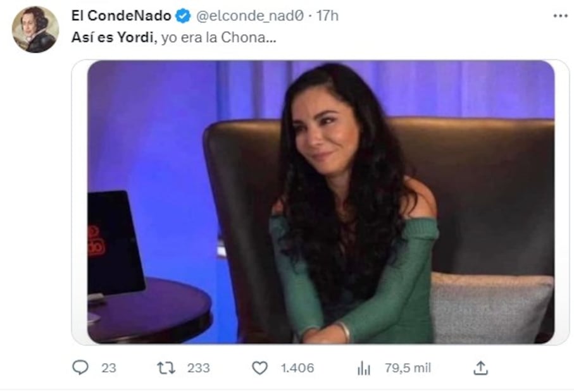
Task: Click the 17h timestamp link
Action: [327, 16]
